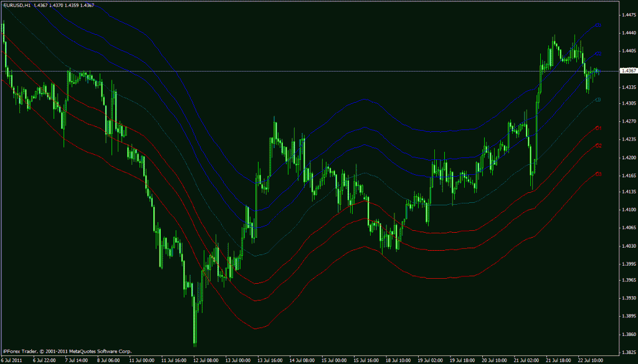Click the lowest candle wick on 12 Jul
The image size is (638, 364).
click(195, 344)
